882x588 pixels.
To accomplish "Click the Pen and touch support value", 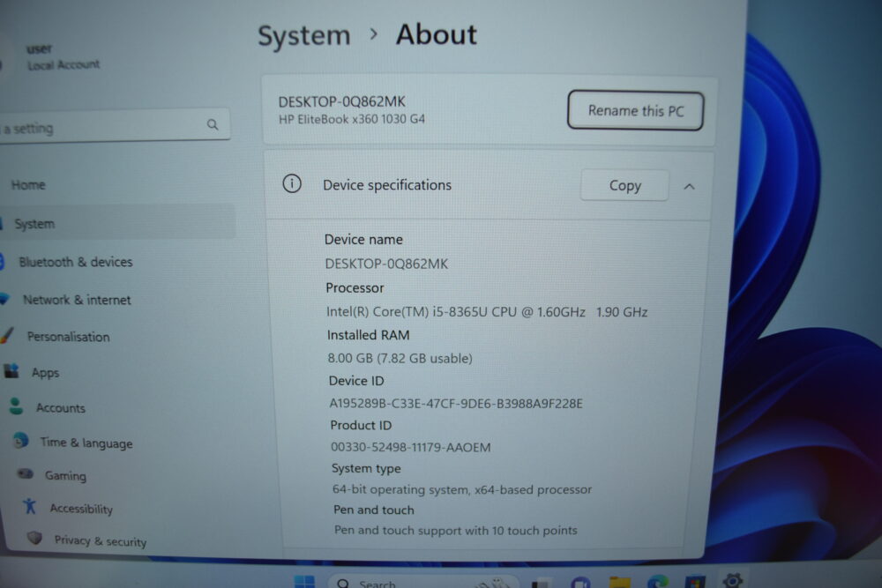I will coord(456,530).
